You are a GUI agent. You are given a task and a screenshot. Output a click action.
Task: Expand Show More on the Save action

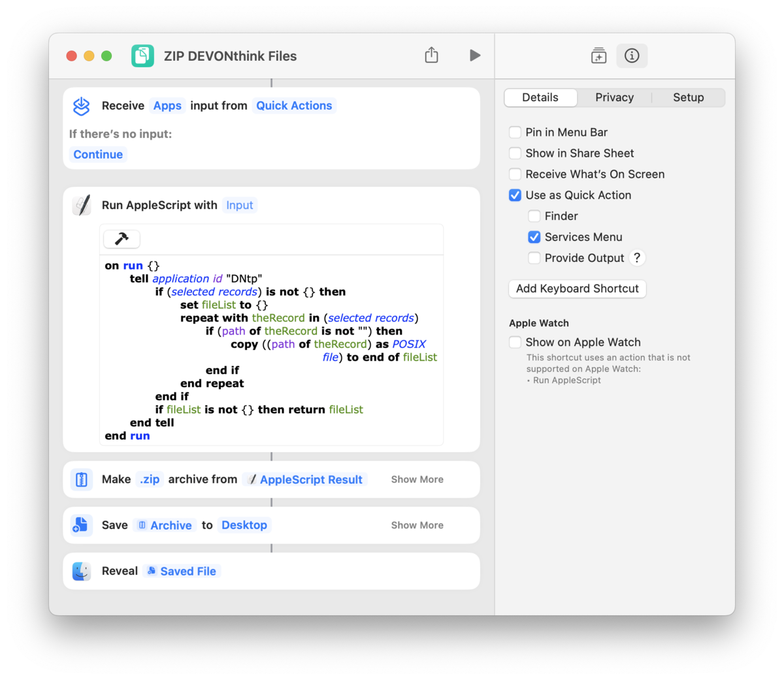click(x=417, y=525)
